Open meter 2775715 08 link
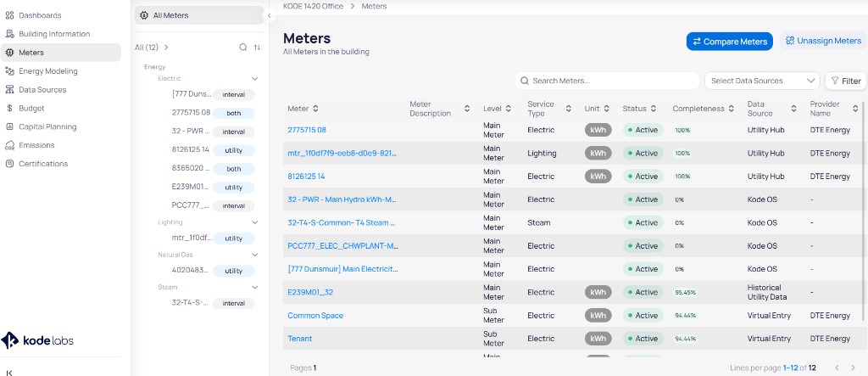This screenshot has height=376, width=868. pos(307,130)
